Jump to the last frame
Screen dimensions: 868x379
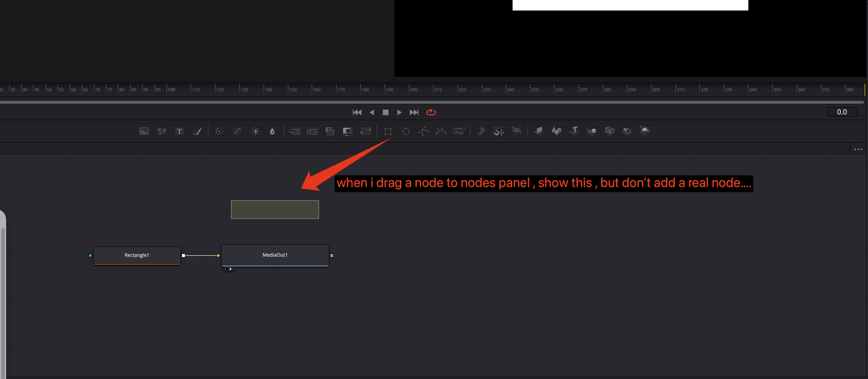[414, 112]
